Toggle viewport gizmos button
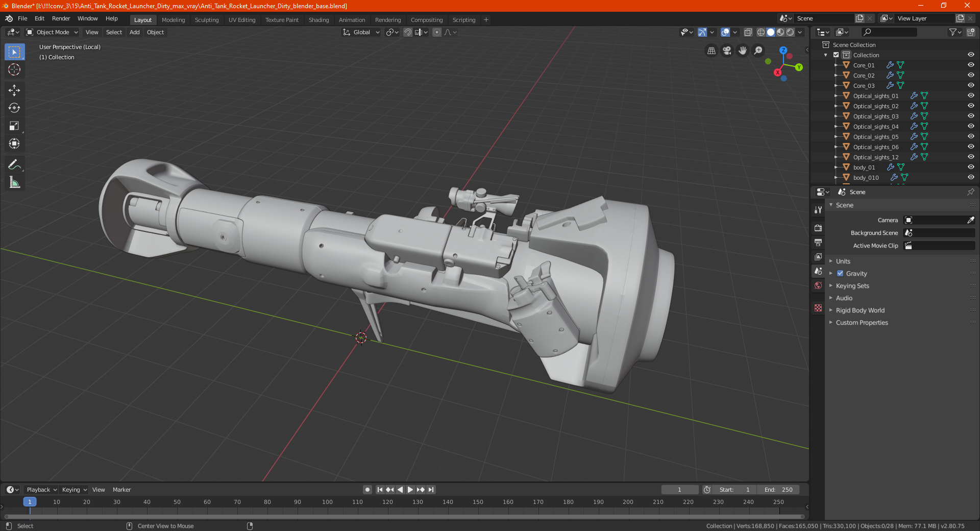 click(x=702, y=32)
